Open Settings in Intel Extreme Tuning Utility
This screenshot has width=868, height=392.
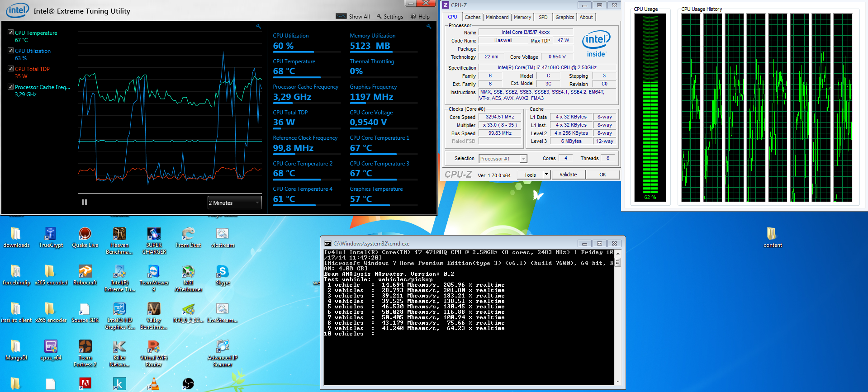point(390,16)
